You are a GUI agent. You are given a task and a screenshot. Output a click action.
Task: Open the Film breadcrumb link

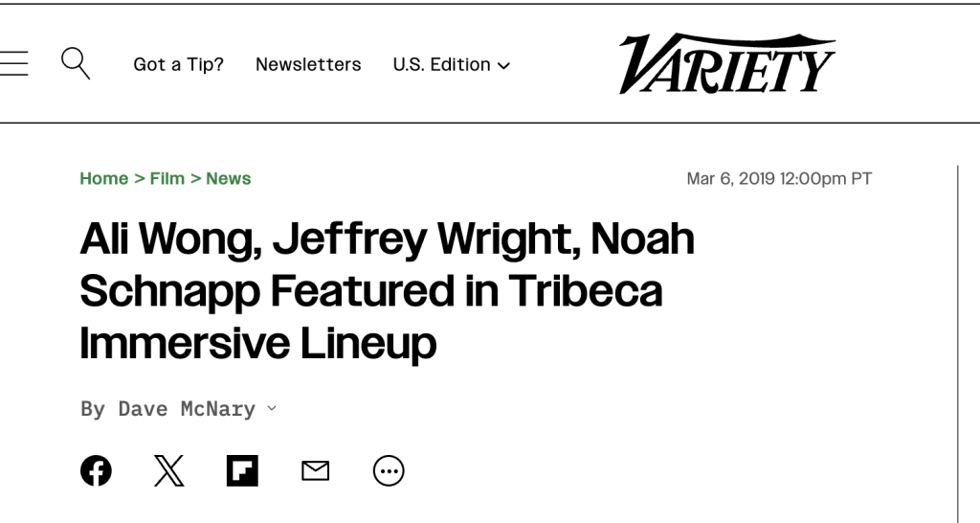167,179
